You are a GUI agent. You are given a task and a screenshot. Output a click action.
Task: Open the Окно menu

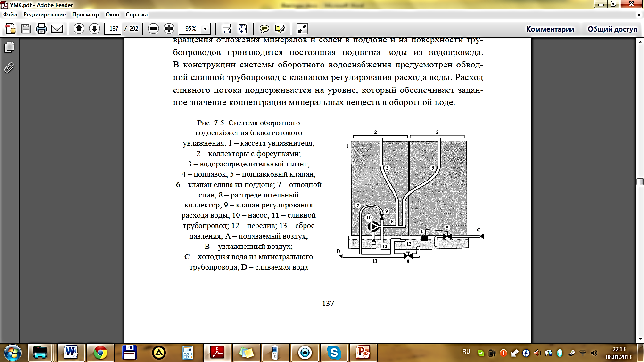coord(112,15)
